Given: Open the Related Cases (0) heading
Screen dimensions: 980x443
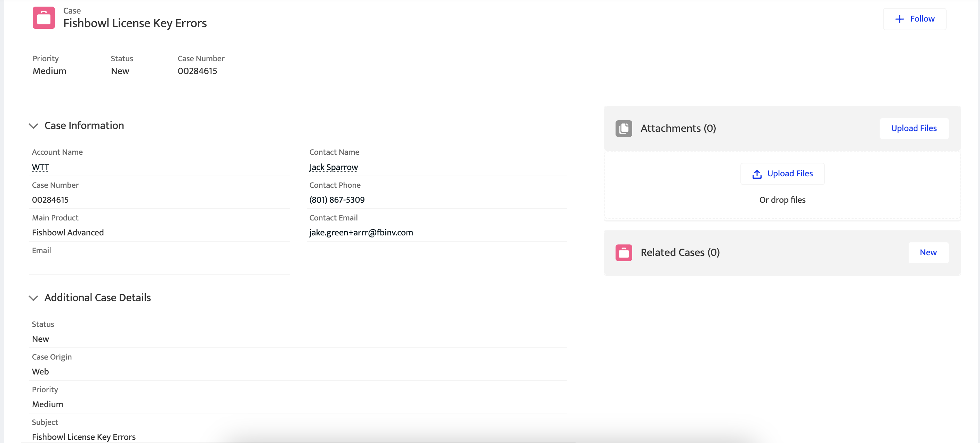Looking at the screenshot, I should pyautogui.click(x=680, y=252).
